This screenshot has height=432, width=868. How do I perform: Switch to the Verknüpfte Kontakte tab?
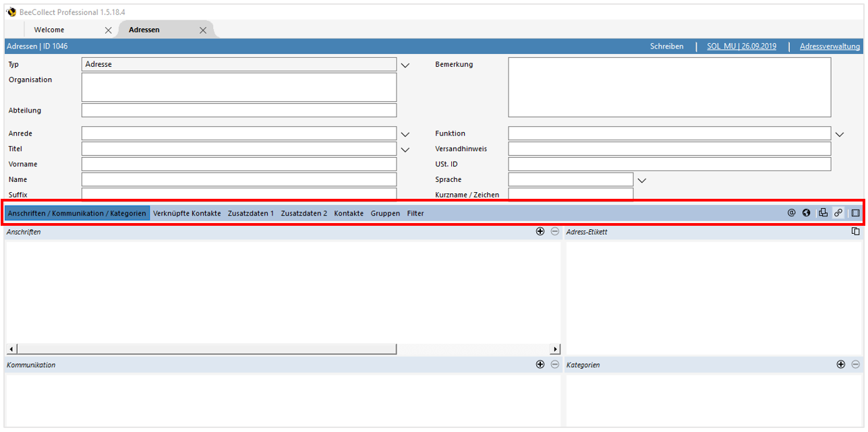pyautogui.click(x=186, y=213)
